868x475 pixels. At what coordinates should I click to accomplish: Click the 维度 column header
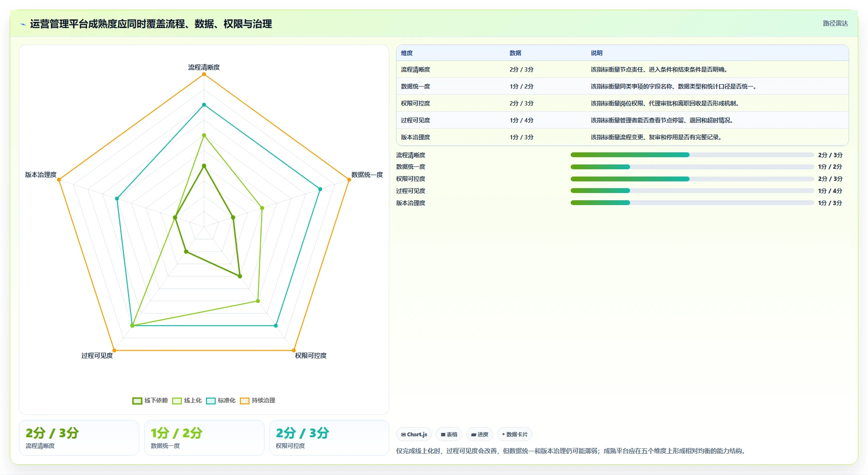[407, 53]
